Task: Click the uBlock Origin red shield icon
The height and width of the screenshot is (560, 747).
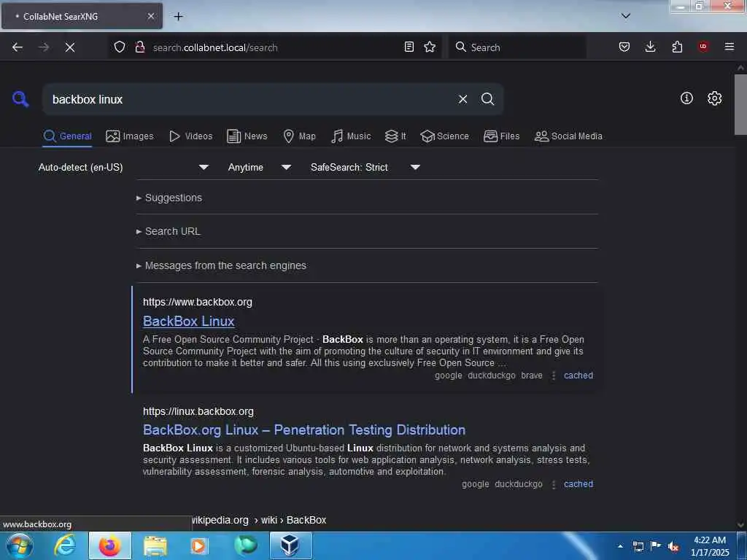Action: click(703, 47)
